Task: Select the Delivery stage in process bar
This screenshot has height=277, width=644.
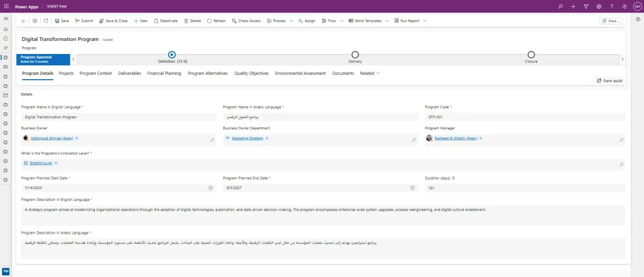Action: point(355,55)
